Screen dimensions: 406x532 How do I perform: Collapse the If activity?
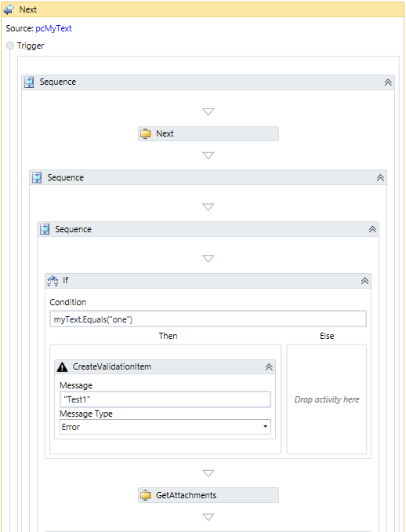pyautogui.click(x=364, y=281)
